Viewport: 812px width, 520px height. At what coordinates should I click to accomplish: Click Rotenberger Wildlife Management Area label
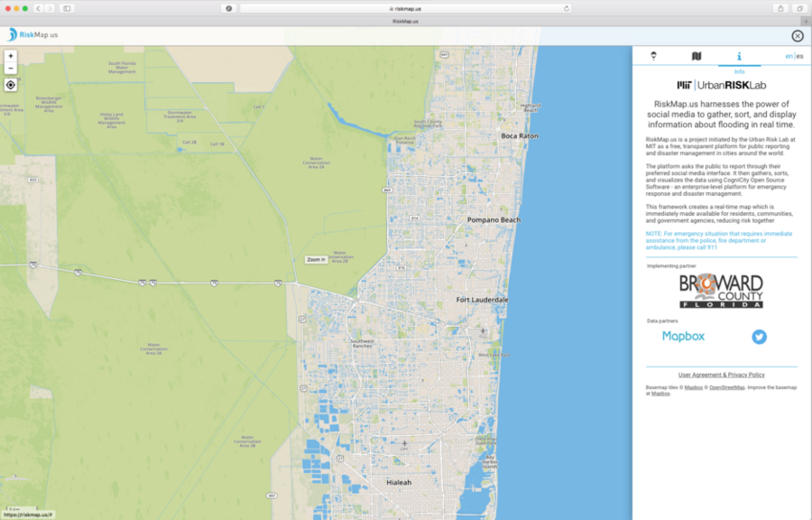(49, 104)
